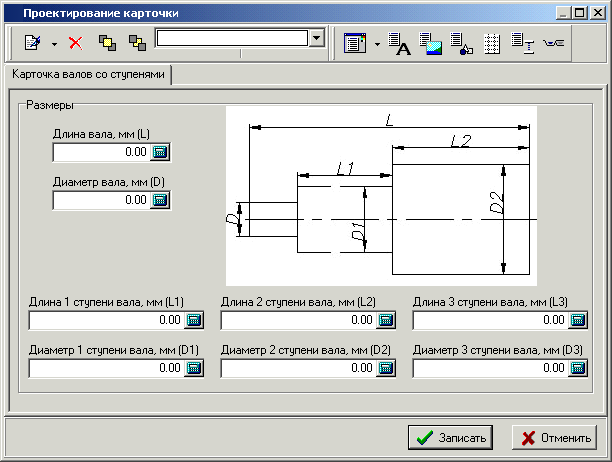Open calculator for D2 field
This screenshot has height=462, width=612.
click(386, 368)
